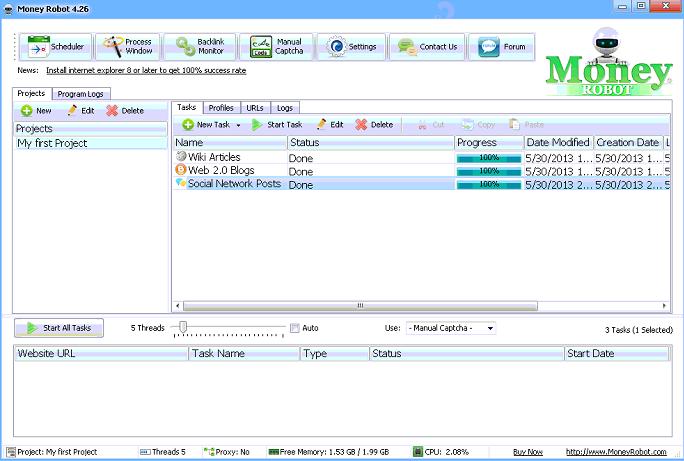Switch to the Program Logs tab
Screen dimensions: 684x461
coord(81,94)
